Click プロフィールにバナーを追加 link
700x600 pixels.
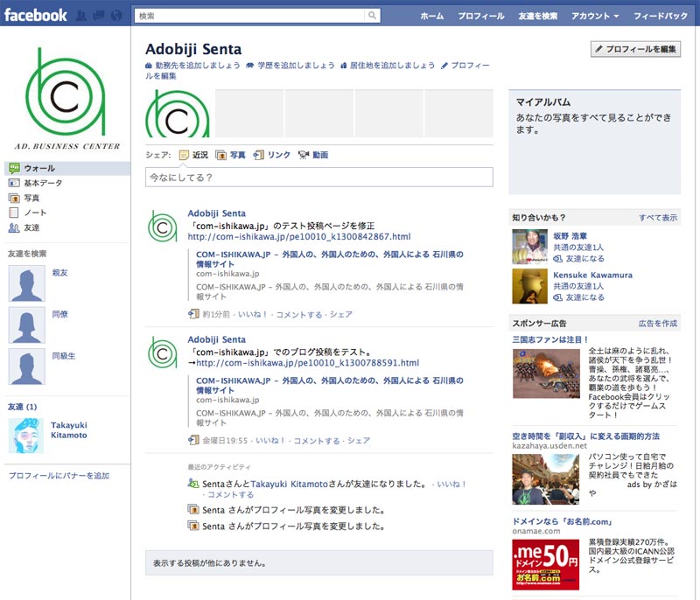coord(59,476)
